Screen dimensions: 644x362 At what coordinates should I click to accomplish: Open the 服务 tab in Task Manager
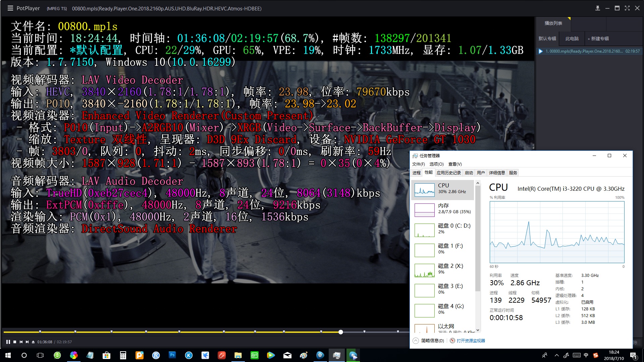pyautogui.click(x=513, y=173)
